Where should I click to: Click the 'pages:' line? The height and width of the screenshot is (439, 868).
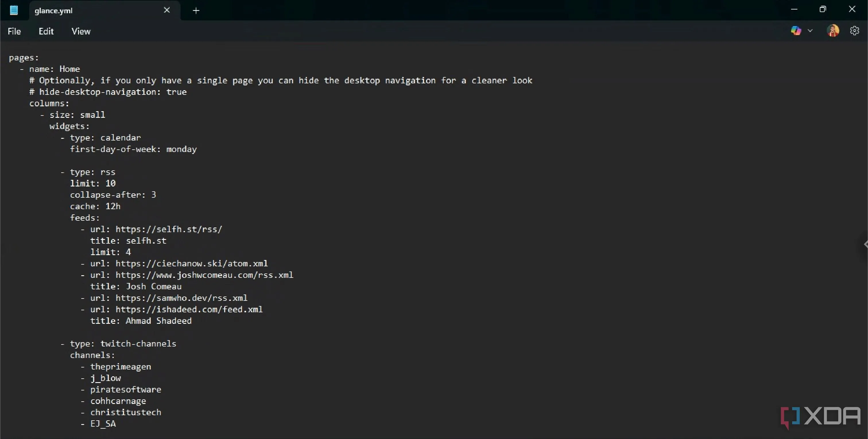pyautogui.click(x=24, y=58)
